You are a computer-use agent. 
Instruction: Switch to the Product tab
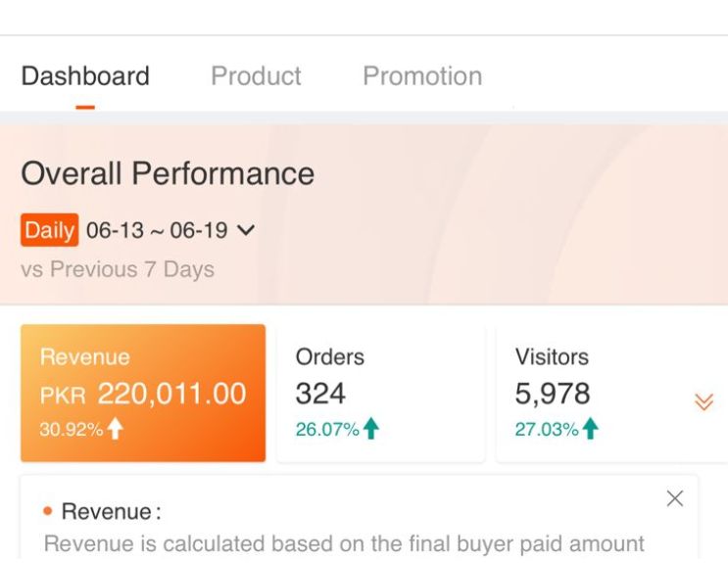click(x=256, y=76)
